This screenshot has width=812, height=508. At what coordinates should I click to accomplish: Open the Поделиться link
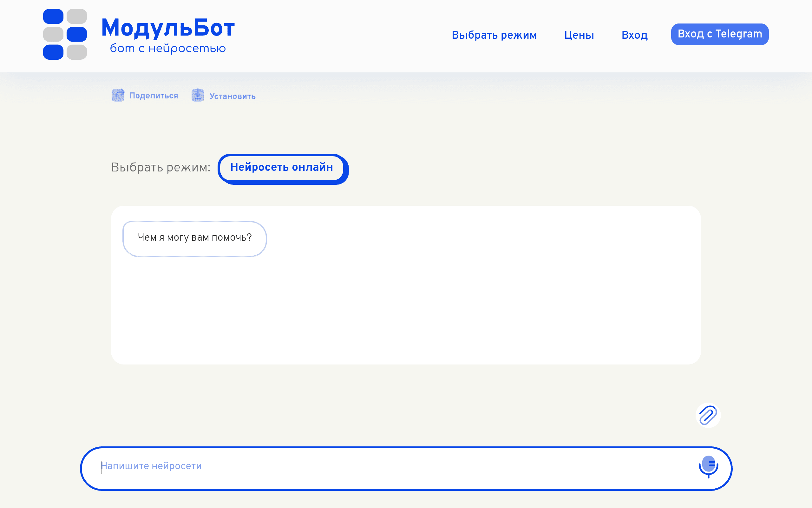(x=154, y=96)
